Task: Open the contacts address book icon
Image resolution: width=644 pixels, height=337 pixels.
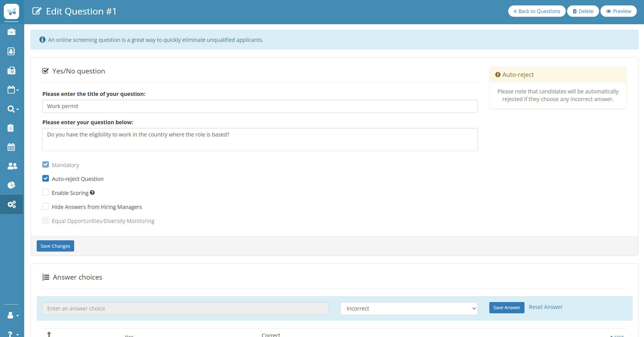Action: coord(11,51)
